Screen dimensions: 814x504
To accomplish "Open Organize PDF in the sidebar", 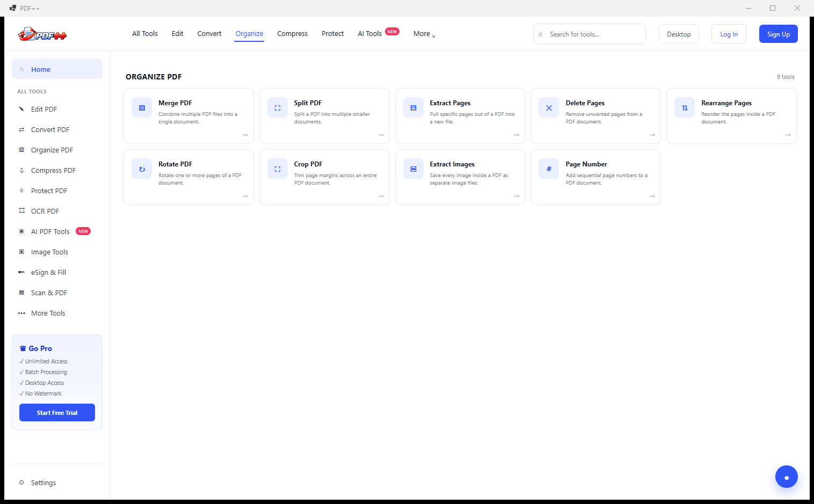I will coord(57,150).
